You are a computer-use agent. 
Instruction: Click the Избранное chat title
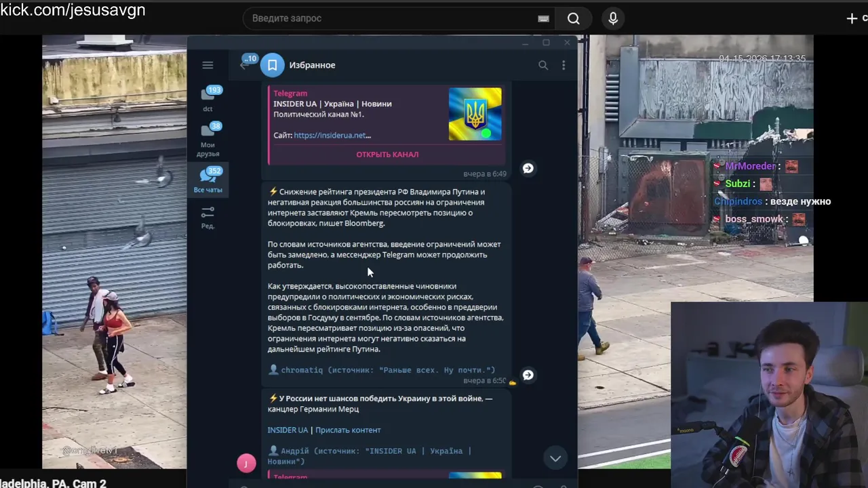pyautogui.click(x=312, y=65)
